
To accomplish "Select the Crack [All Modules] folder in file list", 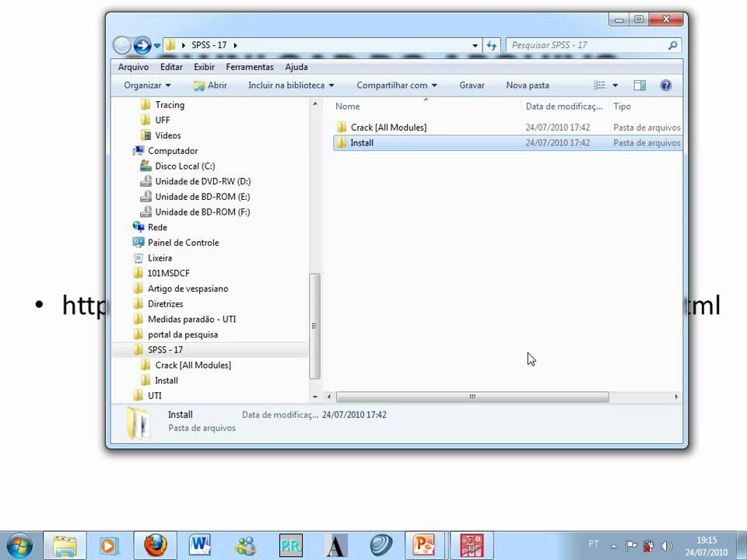I will click(508, 127).
